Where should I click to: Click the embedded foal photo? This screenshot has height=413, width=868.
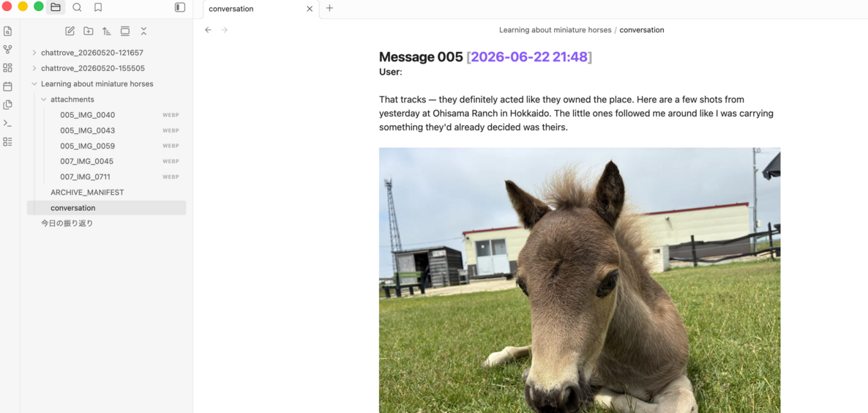[x=580, y=280]
